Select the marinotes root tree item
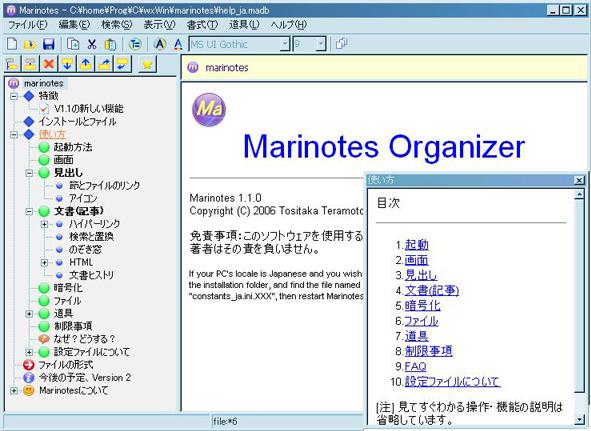Image resolution: width=591 pixels, height=431 pixels. [44, 83]
